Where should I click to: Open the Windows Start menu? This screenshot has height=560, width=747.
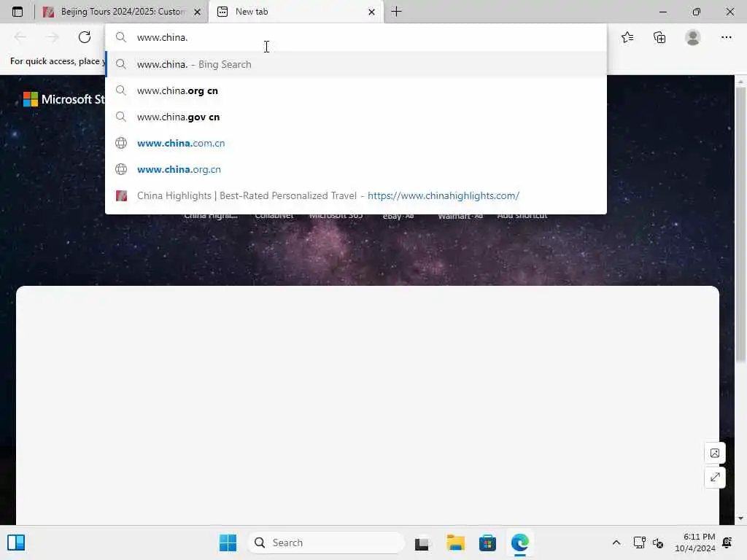pyautogui.click(x=228, y=542)
